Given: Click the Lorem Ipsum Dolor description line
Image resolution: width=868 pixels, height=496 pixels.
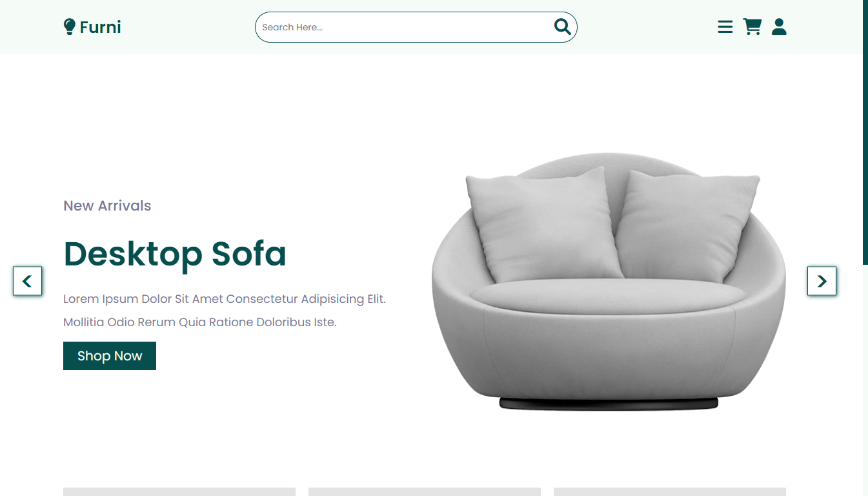Looking at the screenshot, I should pos(225,299).
